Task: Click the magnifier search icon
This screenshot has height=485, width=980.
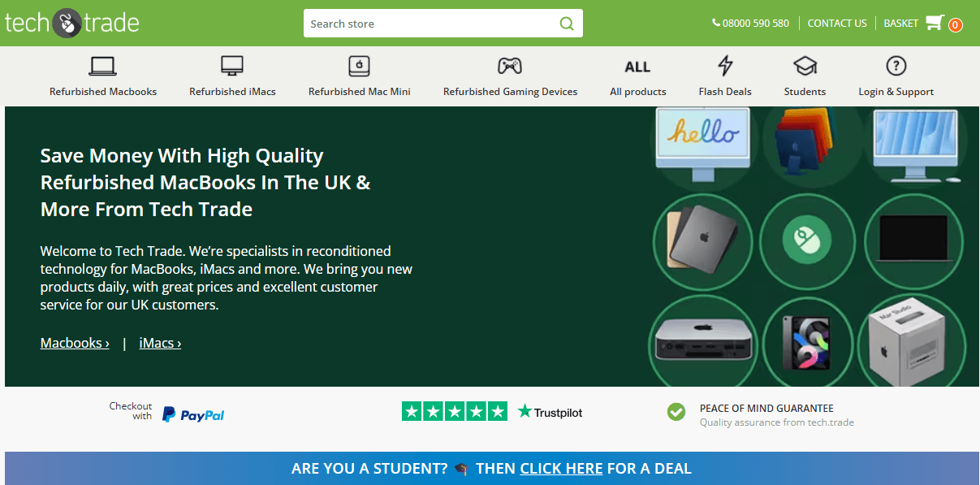Action: coord(567,24)
